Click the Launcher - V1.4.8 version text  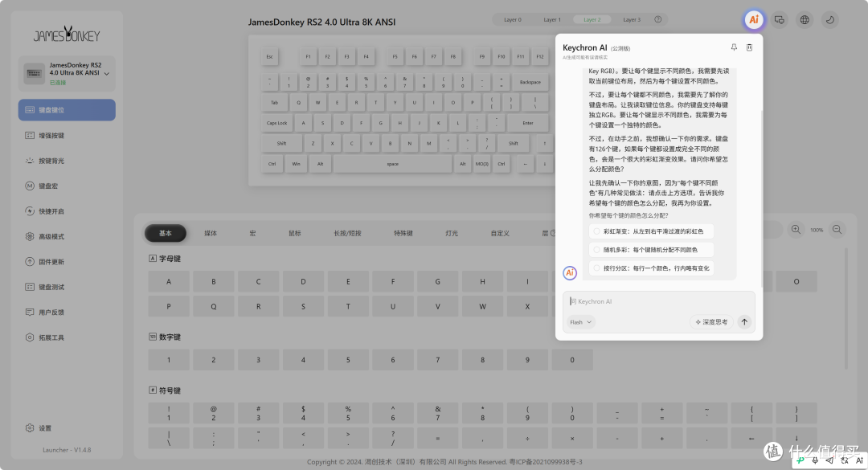pos(67,450)
